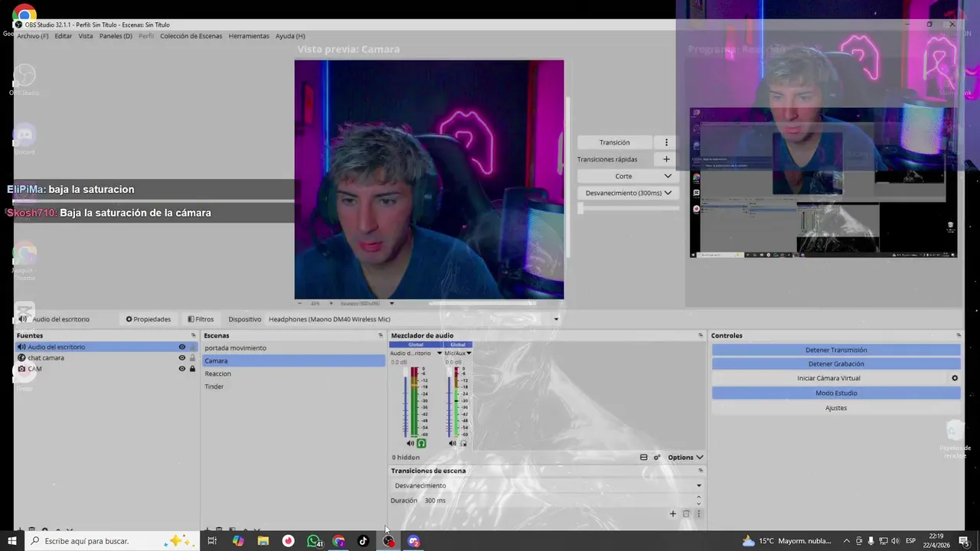Toggle lock on chat camara source
Image resolution: width=980 pixels, height=551 pixels.
pyautogui.click(x=192, y=357)
